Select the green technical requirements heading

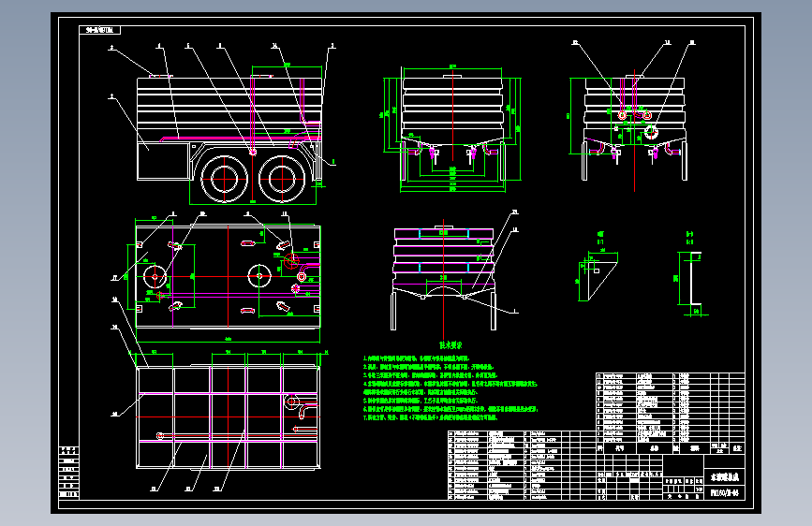450,345
